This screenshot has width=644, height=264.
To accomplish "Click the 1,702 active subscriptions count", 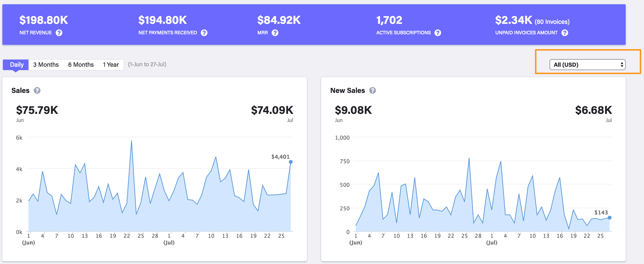I will pos(389,20).
